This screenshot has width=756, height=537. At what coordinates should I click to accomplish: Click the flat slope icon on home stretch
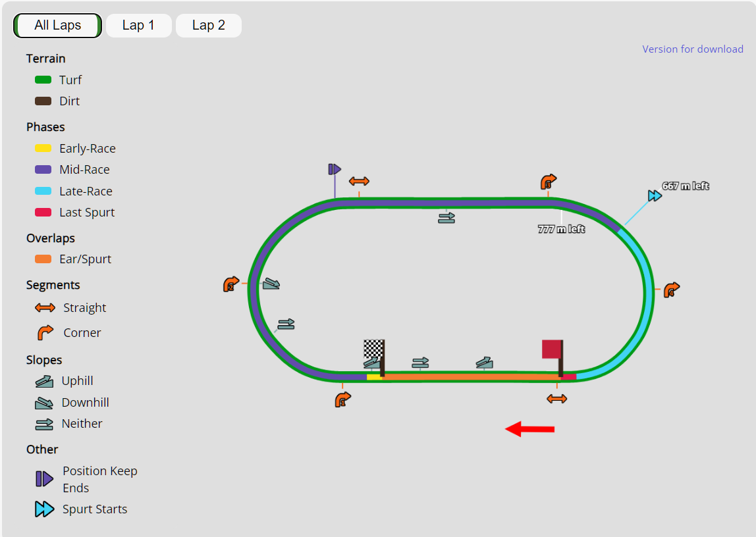[x=420, y=363]
